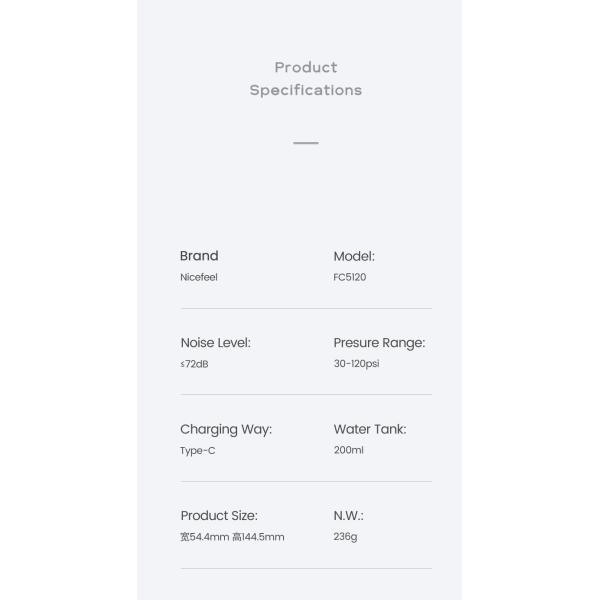Click the 30-120psi pressure value
600x600 pixels.
356,364
